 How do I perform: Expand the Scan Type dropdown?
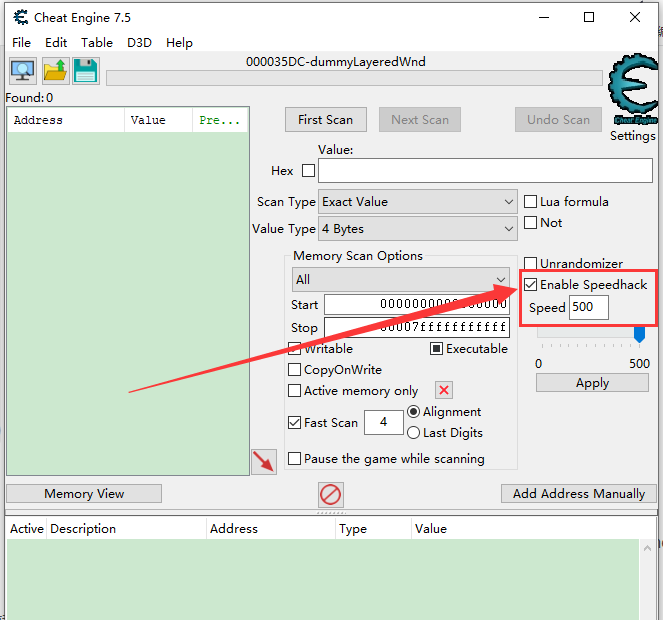coord(417,202)
